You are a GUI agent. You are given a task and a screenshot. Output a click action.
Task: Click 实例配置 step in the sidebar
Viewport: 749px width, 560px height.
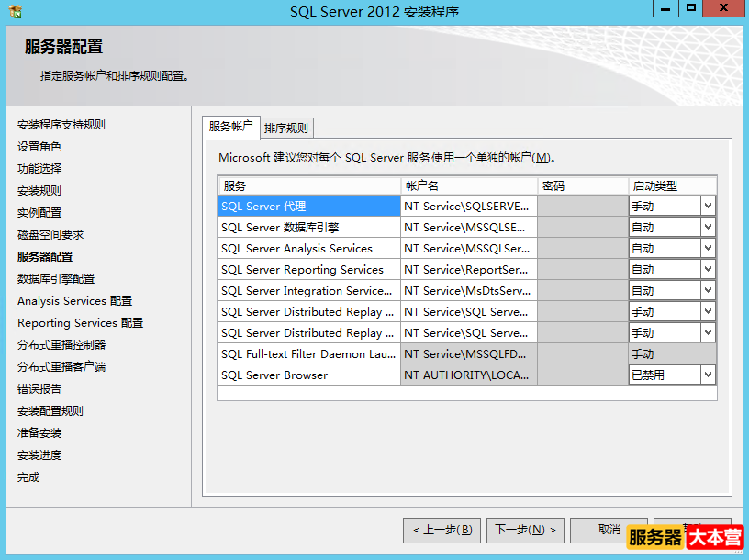[39, 213]
